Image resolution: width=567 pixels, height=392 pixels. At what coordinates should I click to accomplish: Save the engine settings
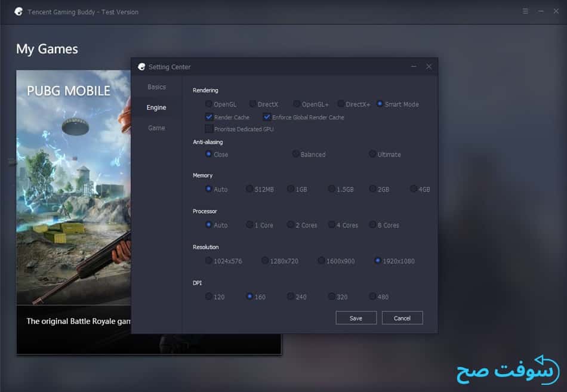pyautogui.click(x=356, y=318)
